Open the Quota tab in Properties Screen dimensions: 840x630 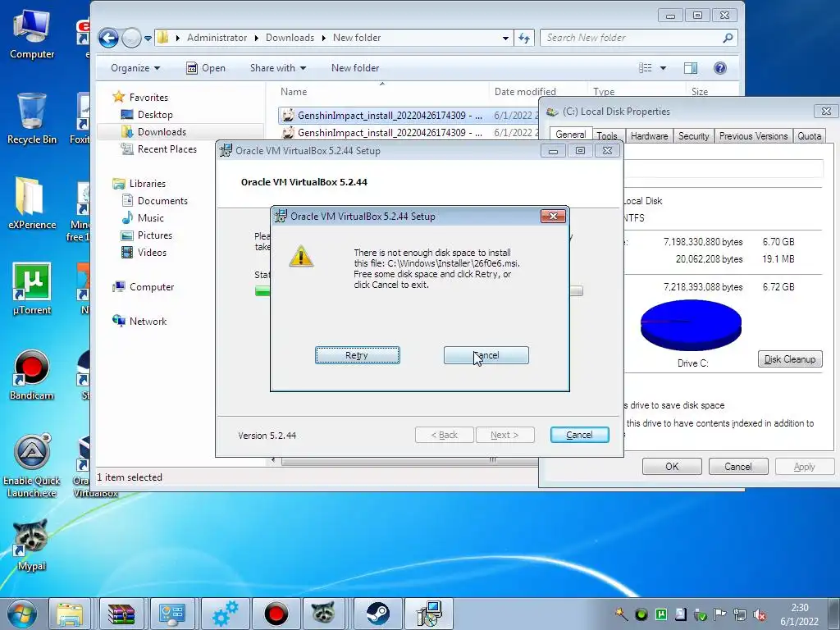[809, 136]
